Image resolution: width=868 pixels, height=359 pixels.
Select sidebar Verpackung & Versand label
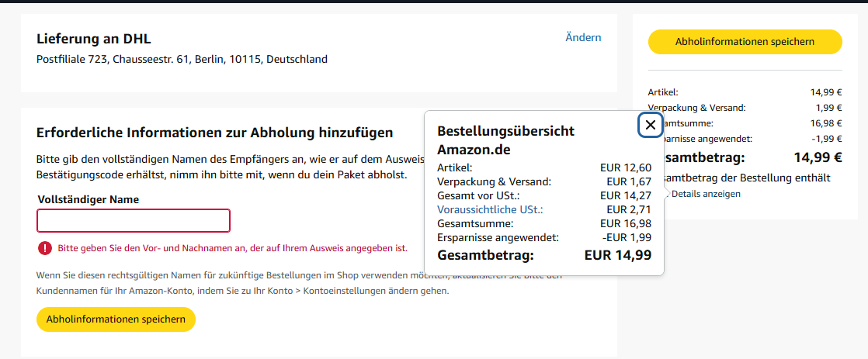697,108
